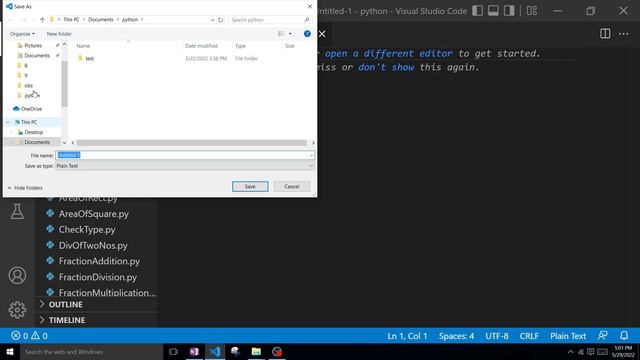Image resolution: width=640 pixels, height=360 pixels.
Task: Click the Save button in the dialog
Action: [x=250, y=187]
